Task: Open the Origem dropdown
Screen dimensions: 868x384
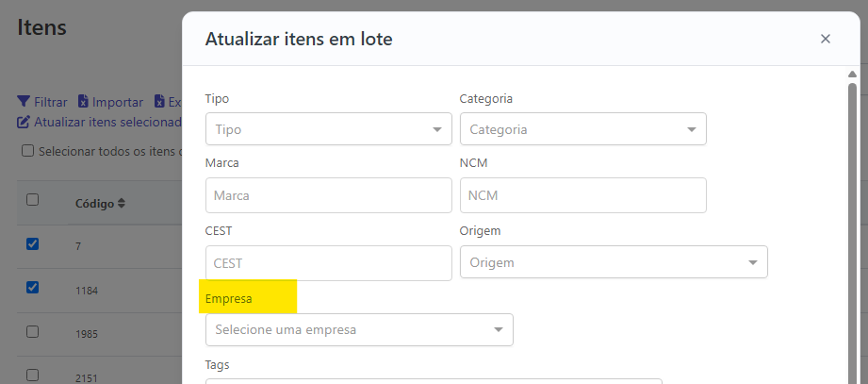Action: [614, 262]
